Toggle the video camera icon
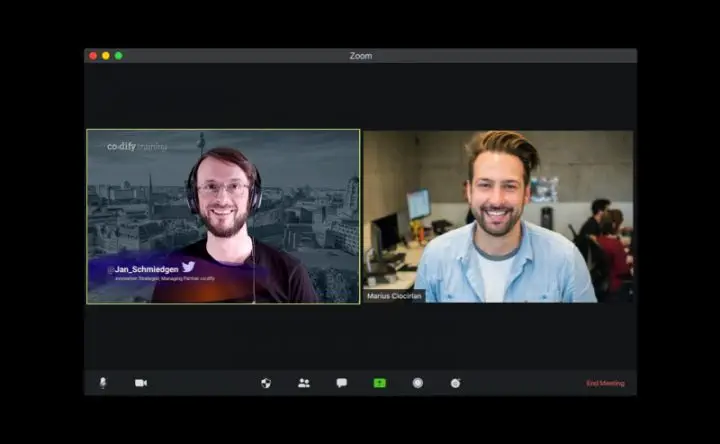 click(x=141, y=383)
